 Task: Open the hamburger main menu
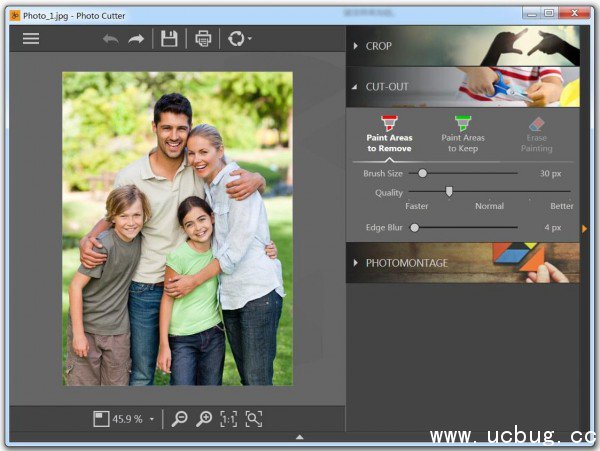coord(31,39)
